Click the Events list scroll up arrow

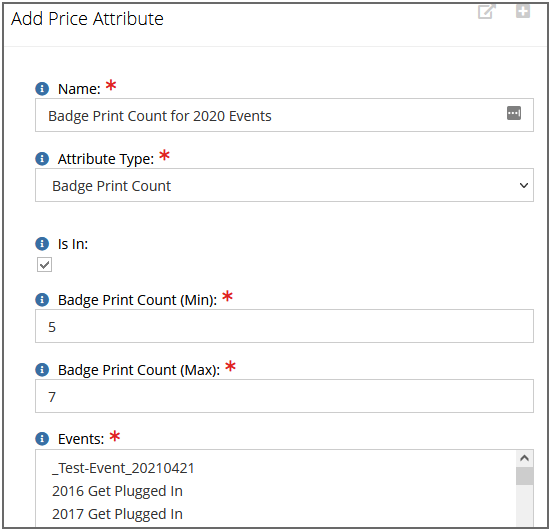(x=525, y=458)
